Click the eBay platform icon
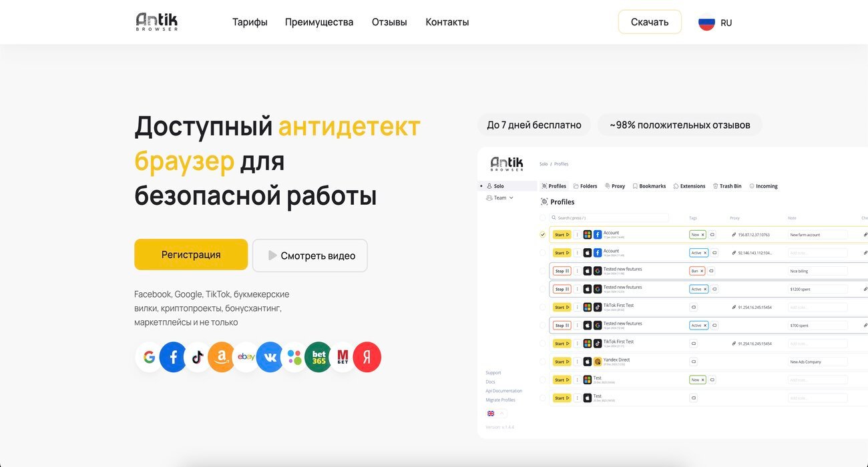 [246, 357]
